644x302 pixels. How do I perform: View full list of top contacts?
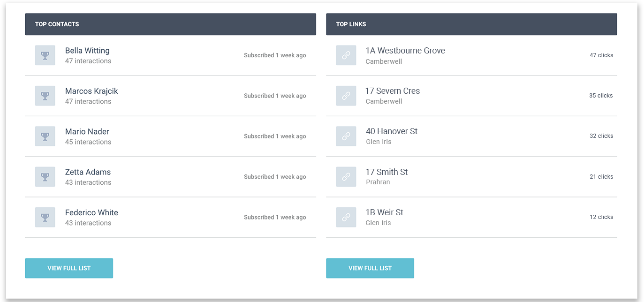coord(69,268)
